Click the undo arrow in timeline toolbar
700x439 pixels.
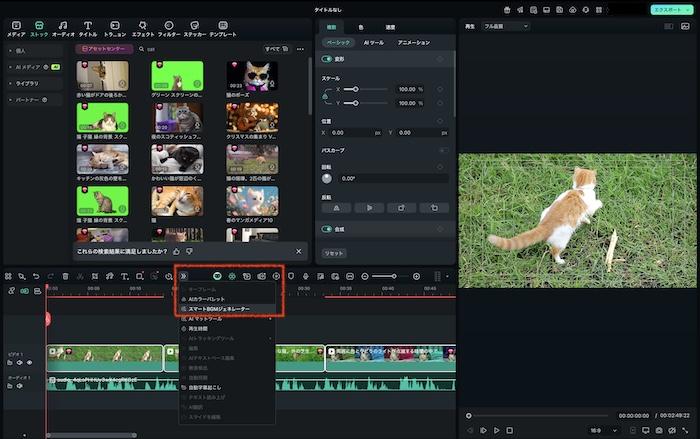pyautogui.click(x=36, y=276)
